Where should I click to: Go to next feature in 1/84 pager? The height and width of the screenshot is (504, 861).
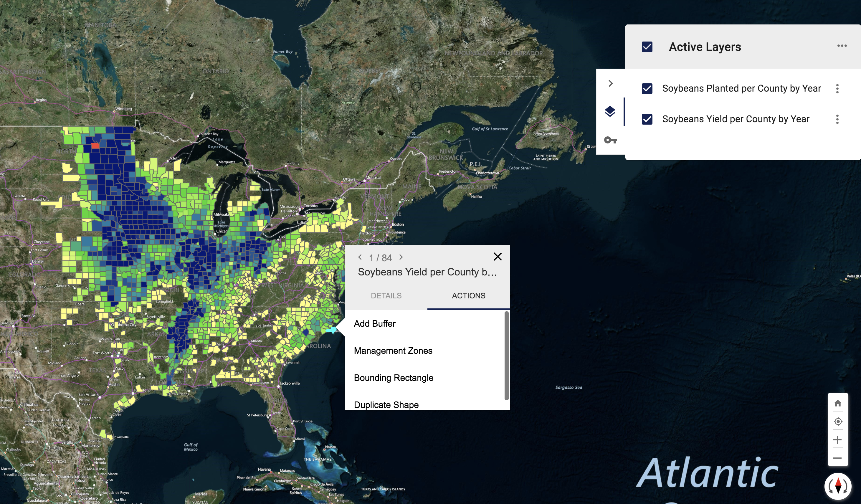click(401, 257)
